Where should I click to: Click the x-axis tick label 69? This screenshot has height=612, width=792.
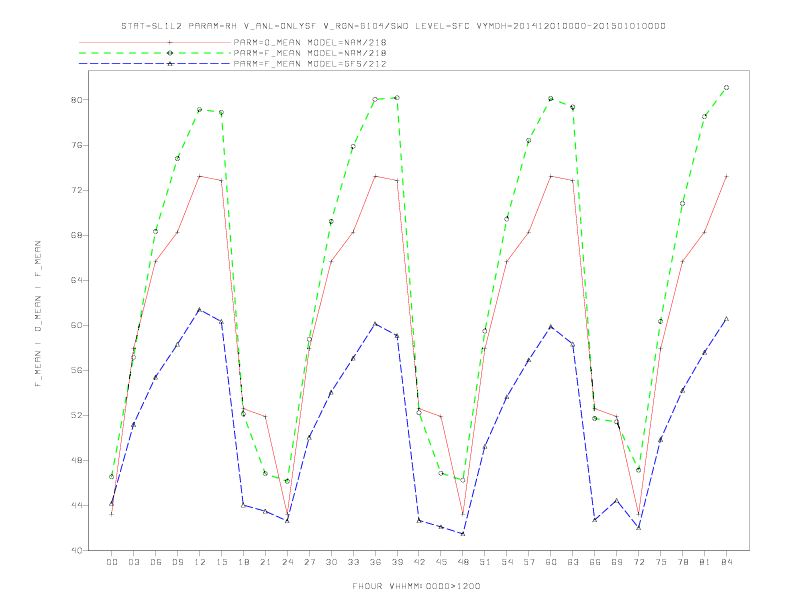pos(617,562)
